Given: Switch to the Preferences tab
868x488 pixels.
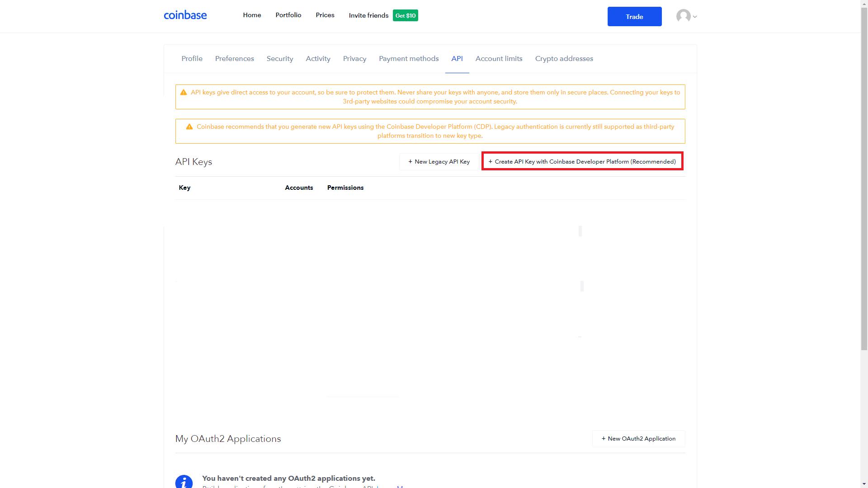Looking at the screenshot, I should 235,59.
